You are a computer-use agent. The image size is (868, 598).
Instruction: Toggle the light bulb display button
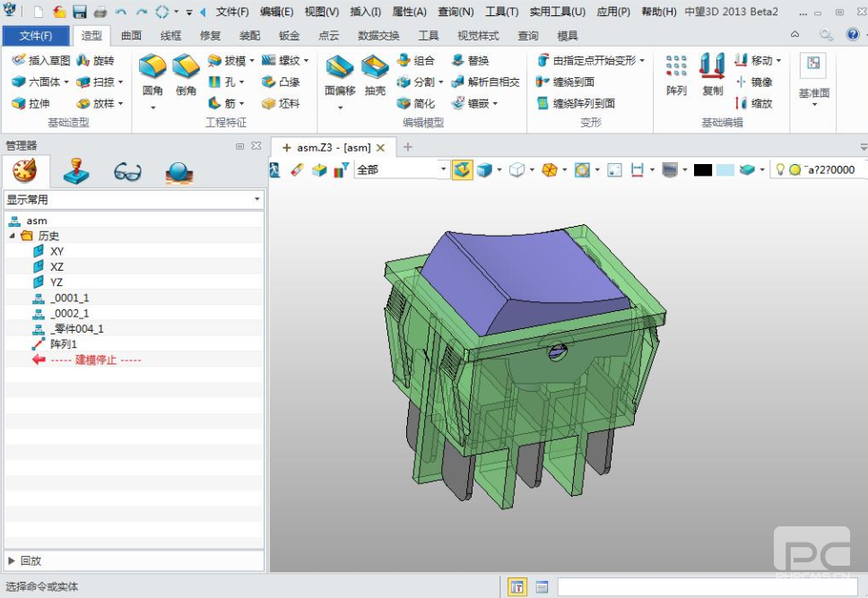[x=780, y=169]
